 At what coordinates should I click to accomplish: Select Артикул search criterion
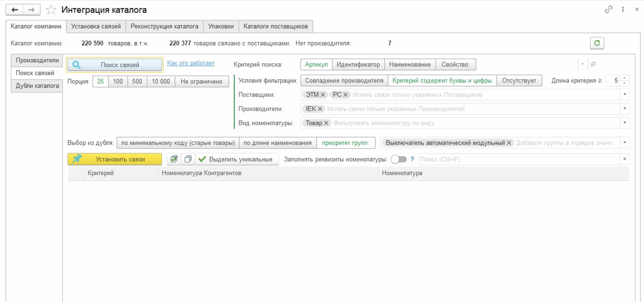[x=316, y=64]
